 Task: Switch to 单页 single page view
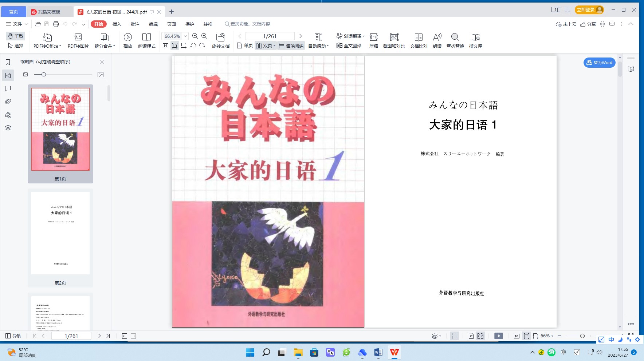click(245, 46)
